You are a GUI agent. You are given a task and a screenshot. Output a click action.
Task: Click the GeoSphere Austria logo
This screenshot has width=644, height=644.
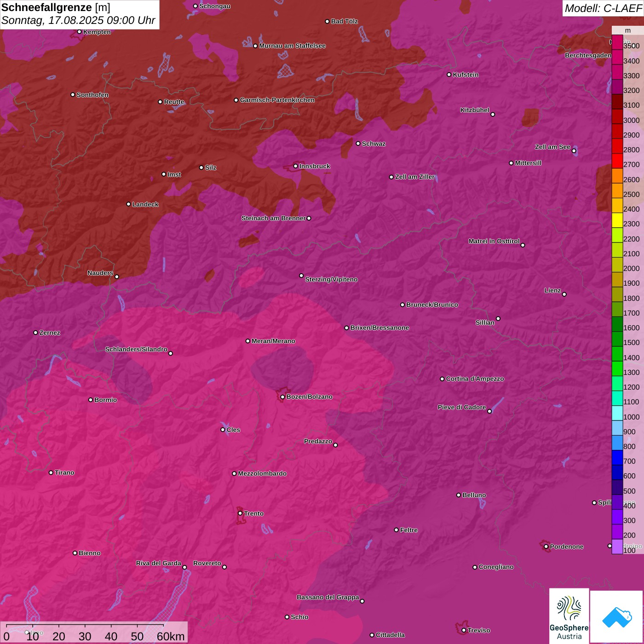coord(569,615)
